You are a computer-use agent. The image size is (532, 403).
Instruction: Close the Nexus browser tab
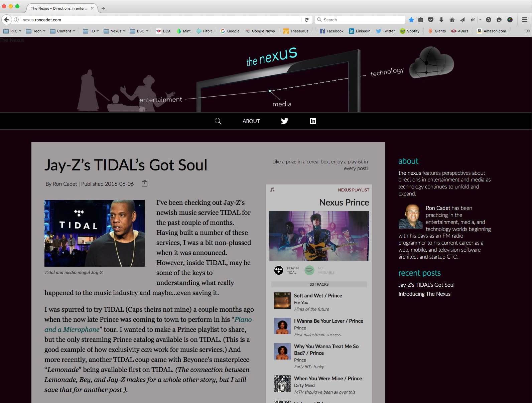(92, 8)
